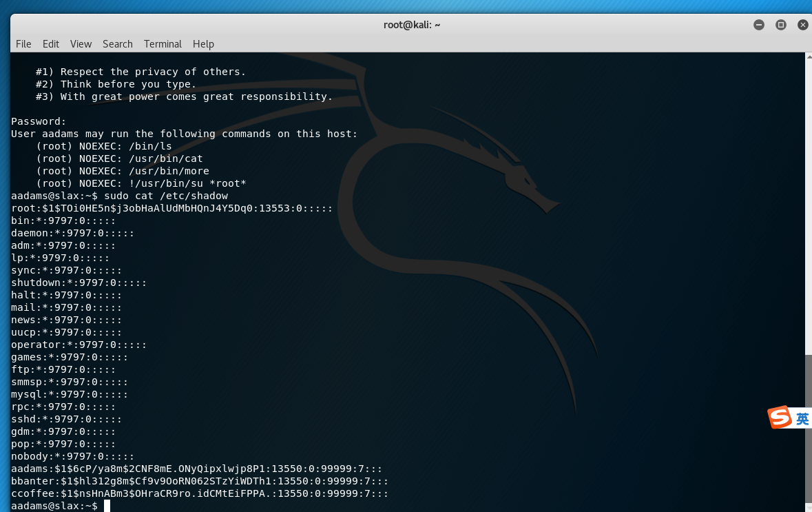This screenshot has width=812, height=512.
Task: Click the 'lp:*:9797:0:::::' entry
Action: (x=60, y=258)
